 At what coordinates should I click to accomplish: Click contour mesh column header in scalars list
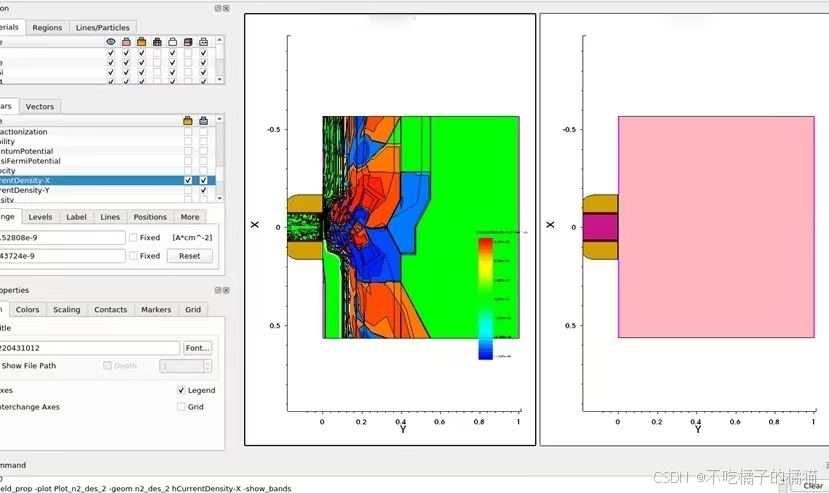[204, 121]
